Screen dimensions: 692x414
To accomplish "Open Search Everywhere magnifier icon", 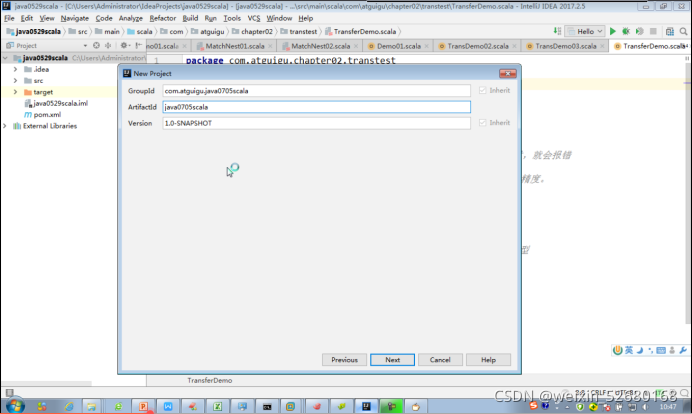I will coord(683,31).
